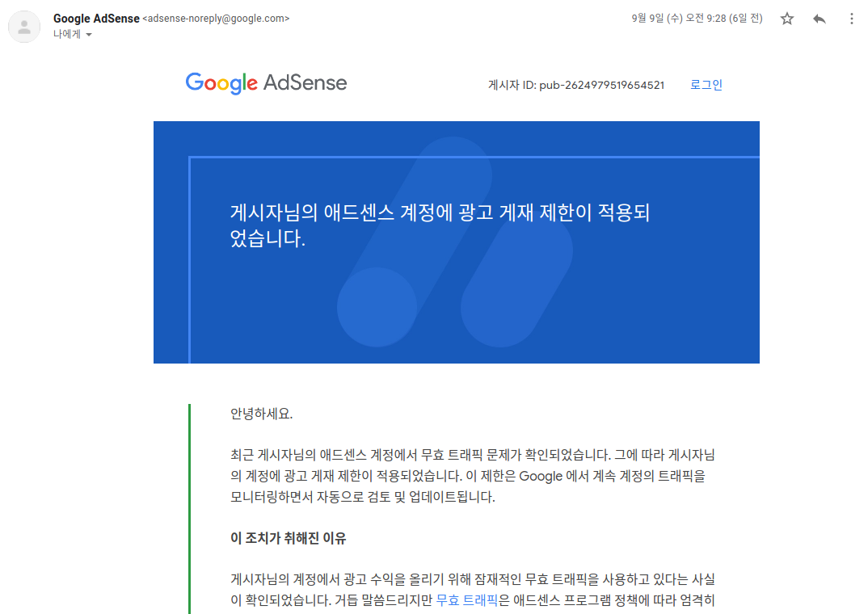
Task: Select sender name Google AdSense
Action: pyautogui.click(x=96, y=19)
